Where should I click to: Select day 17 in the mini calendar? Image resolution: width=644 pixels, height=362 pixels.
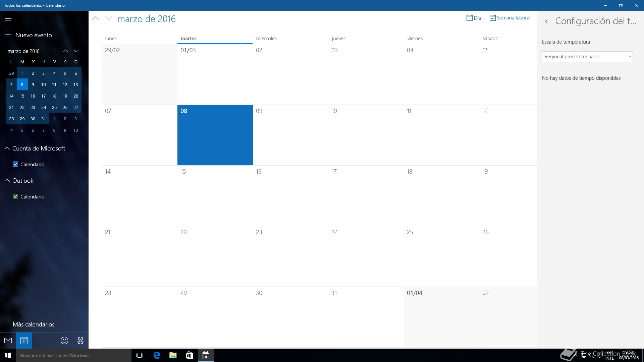[x=44, y=96]
